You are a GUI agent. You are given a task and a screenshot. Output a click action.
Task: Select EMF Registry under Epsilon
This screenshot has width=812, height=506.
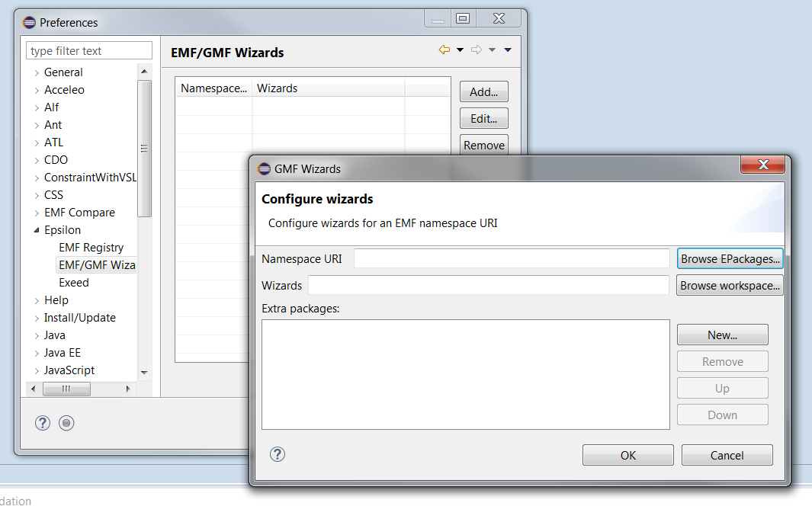pyautogui.click(x=91, y=248)
